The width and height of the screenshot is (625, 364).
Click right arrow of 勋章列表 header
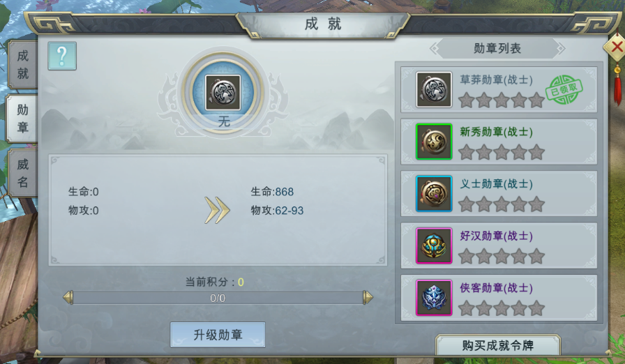562,49
